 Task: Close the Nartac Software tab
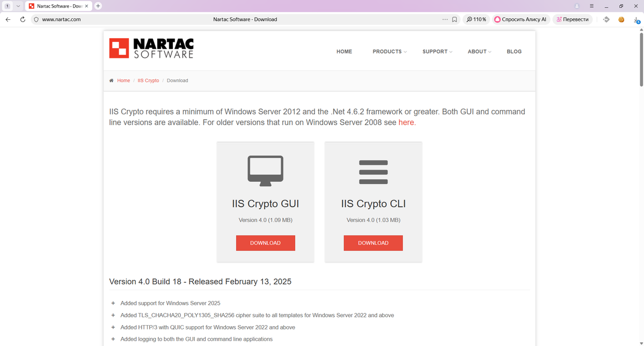(87, 6)
